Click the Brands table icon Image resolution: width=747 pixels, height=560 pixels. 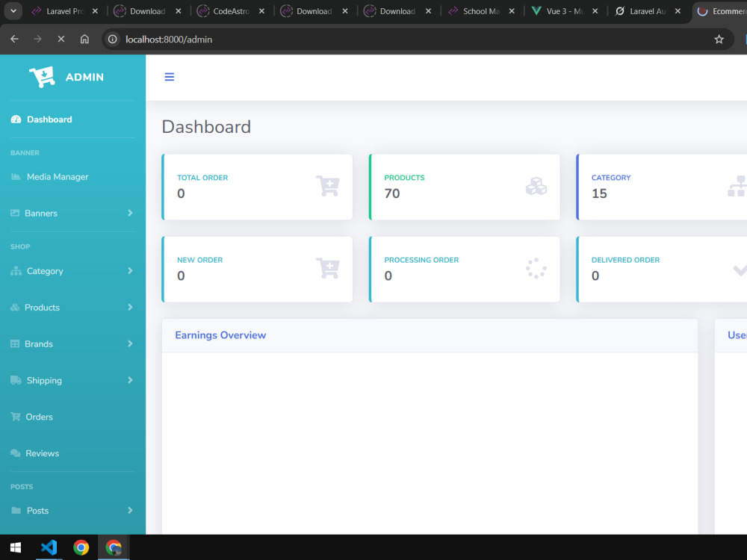[15, 343]
